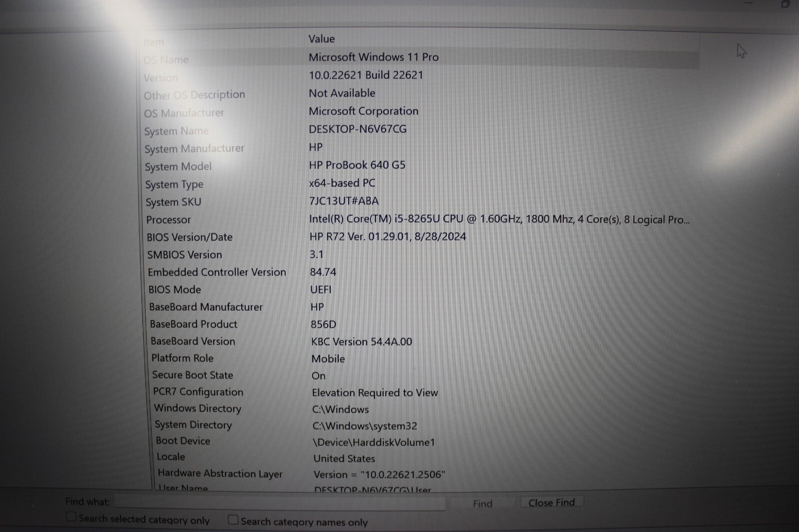Select '\Device\HarddiskVolume1' value

click(x=374, y=442)
